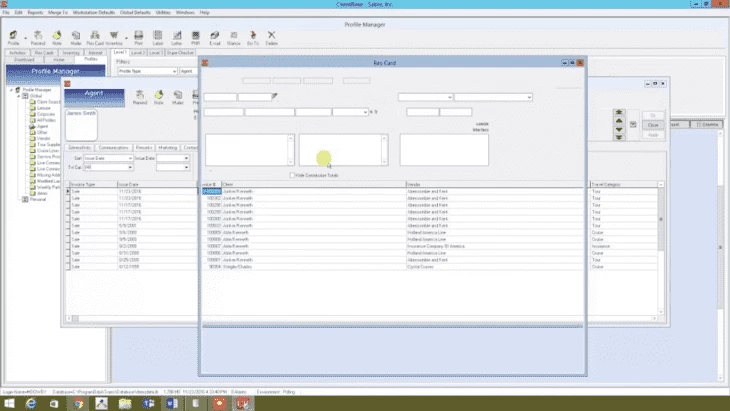Select the Agent item in profile tree
The image size is (730, 411).
point(42,126)
